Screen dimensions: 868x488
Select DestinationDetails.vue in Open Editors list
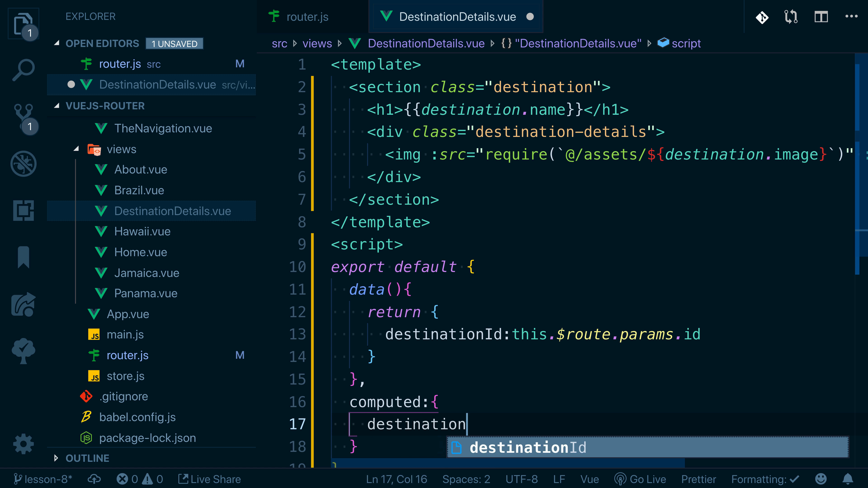151,84
